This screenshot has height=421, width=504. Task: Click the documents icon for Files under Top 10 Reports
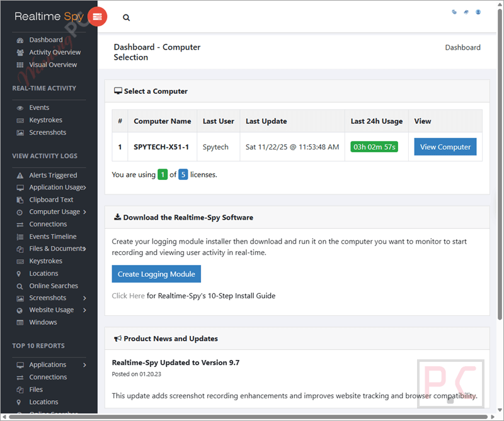click(x=20, y=390)
